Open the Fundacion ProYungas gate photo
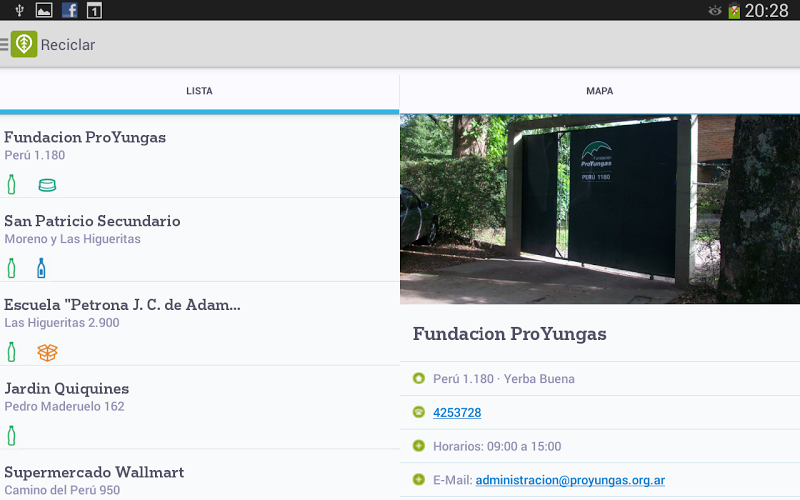Viewport: 800px width, 500px height. point(600,209)
